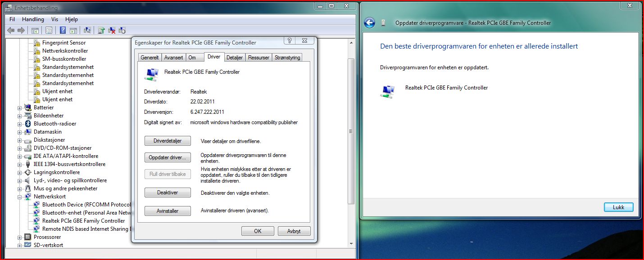Open the Hjelp menu
The width and height of the screenshot is (644, 260).
(x=72, y=19)
